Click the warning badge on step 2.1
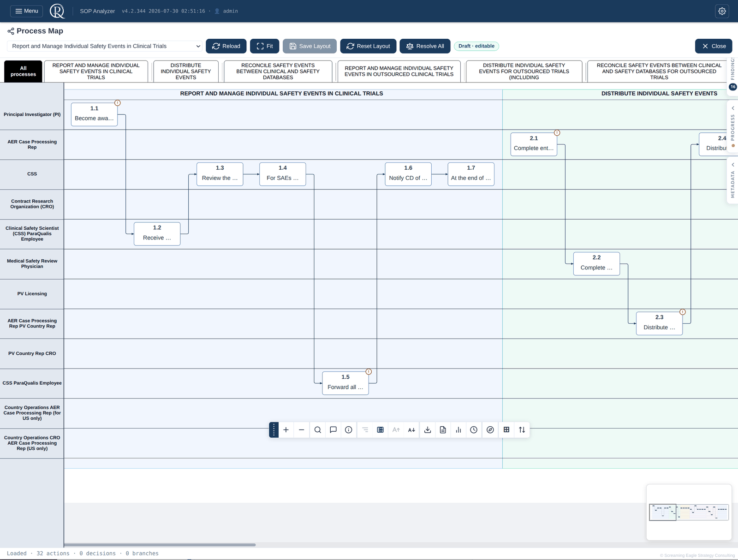 (557, 133)
